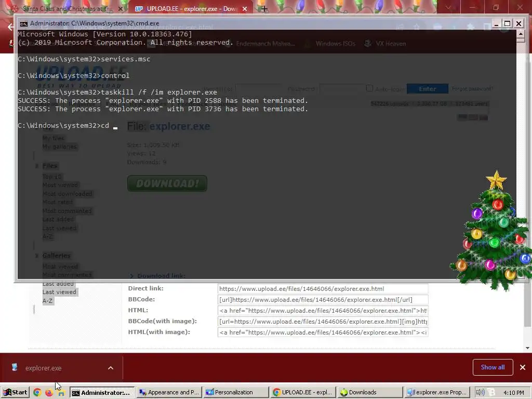Open the Last viewed galleries link
The width and height of the screenshot is (532, 399).
(59, 292)
